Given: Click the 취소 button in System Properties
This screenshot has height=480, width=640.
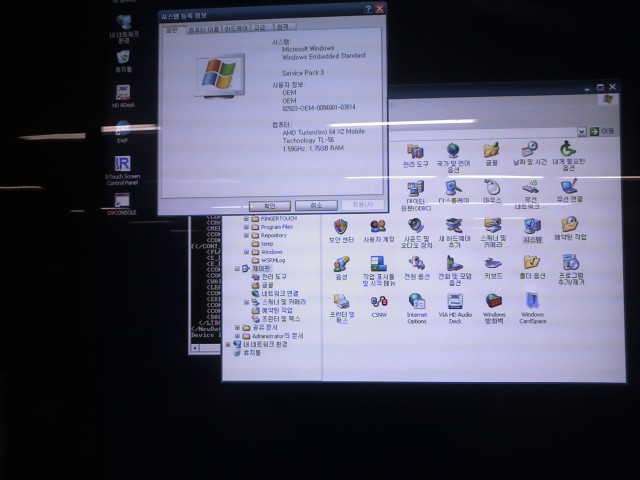Looking at the screenshot, I should 316,205.
